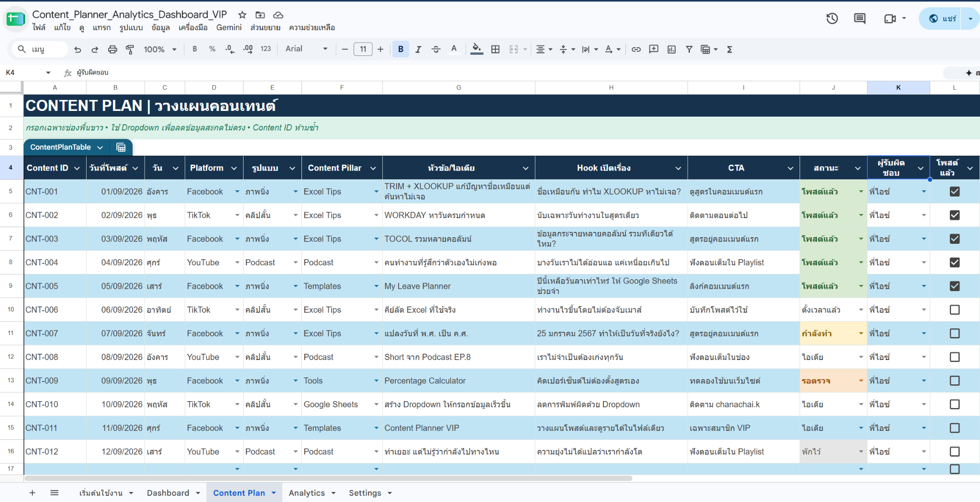The width and height of the screenshot is (980, 502).
Task: Add a comment with the toolbar icon
Action: coord(654,49)
